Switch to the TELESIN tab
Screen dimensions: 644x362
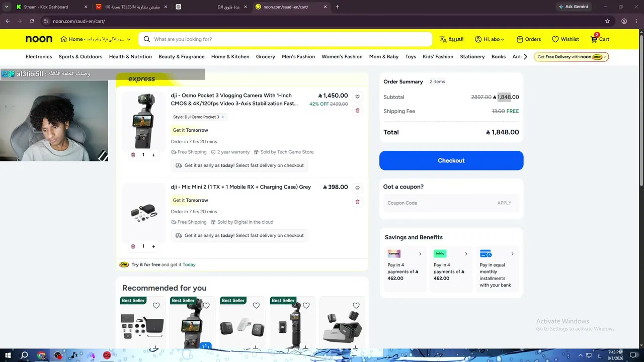131,7
